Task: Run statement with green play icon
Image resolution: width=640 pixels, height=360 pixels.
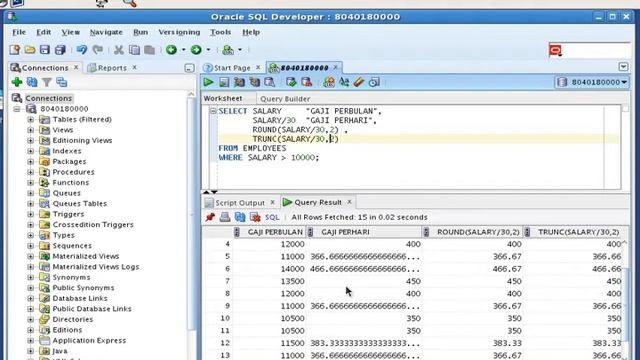Action: [209, 82]
